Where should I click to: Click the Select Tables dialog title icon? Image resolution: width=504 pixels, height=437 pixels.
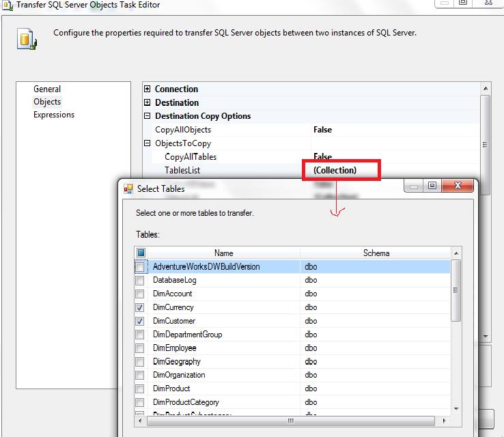click(x=128, y=188)
